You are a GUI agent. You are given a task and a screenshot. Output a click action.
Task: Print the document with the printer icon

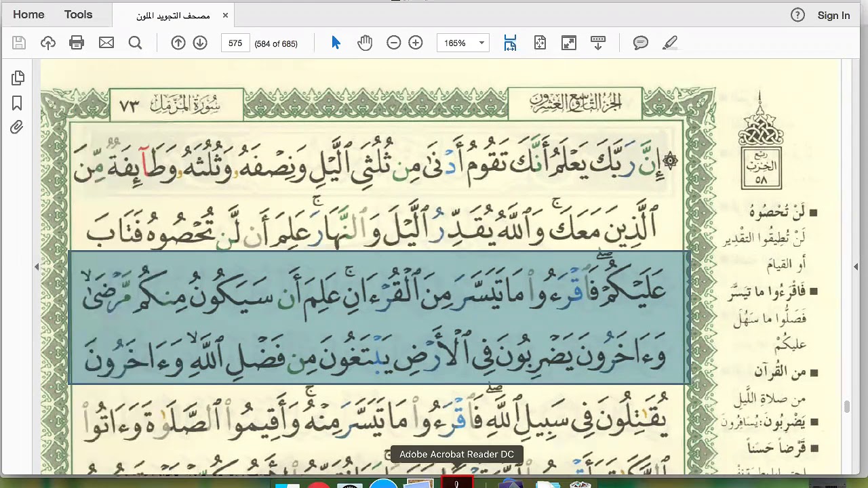[77, 43]
